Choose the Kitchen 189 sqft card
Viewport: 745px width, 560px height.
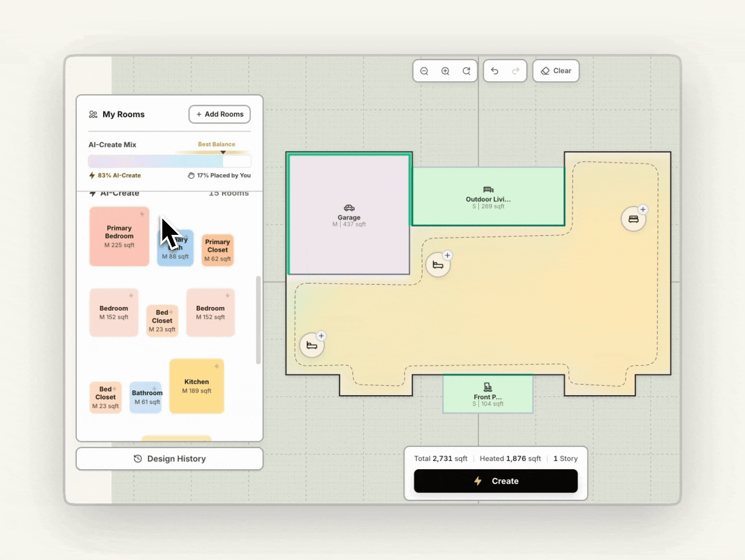[197, 386]
